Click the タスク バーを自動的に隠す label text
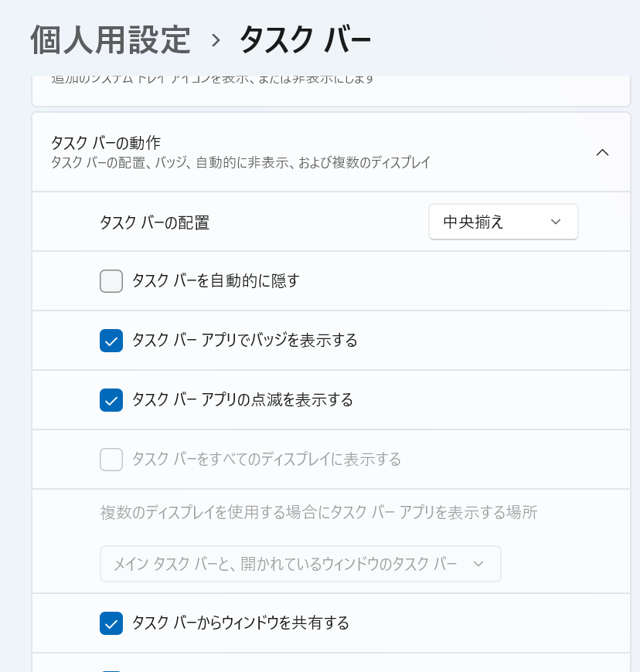Image resolution: width=640 pixels, height=672 pixels. click(x=216, y=281)
